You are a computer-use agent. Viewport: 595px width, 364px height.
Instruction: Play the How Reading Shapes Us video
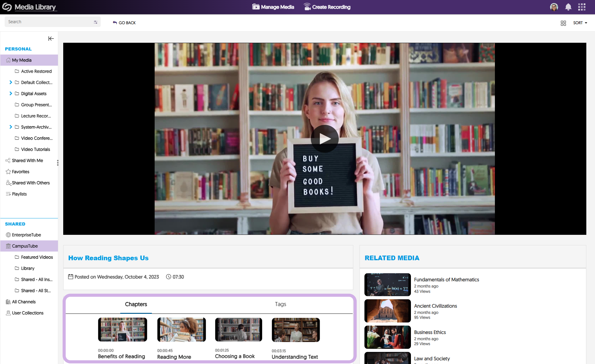point(324,139)
